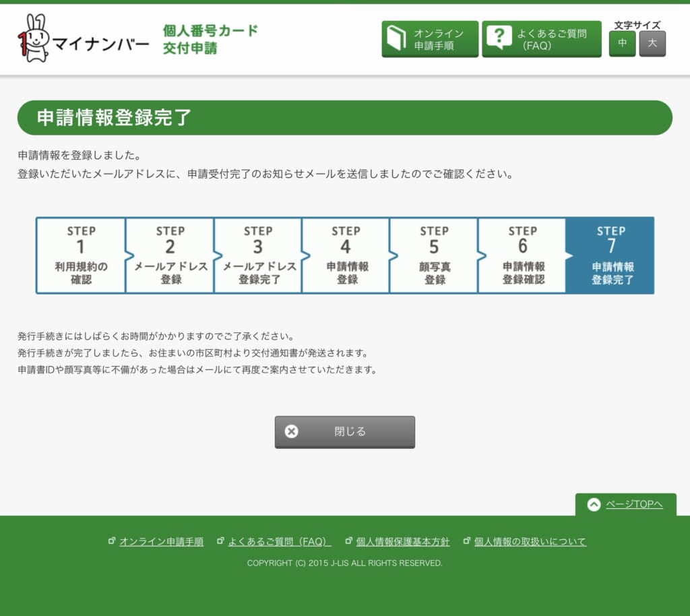Click the up-chevron icon beside ページTOPへ
Image resolution: width=690 pixels, height=616 pixels.
coord(594,504)
